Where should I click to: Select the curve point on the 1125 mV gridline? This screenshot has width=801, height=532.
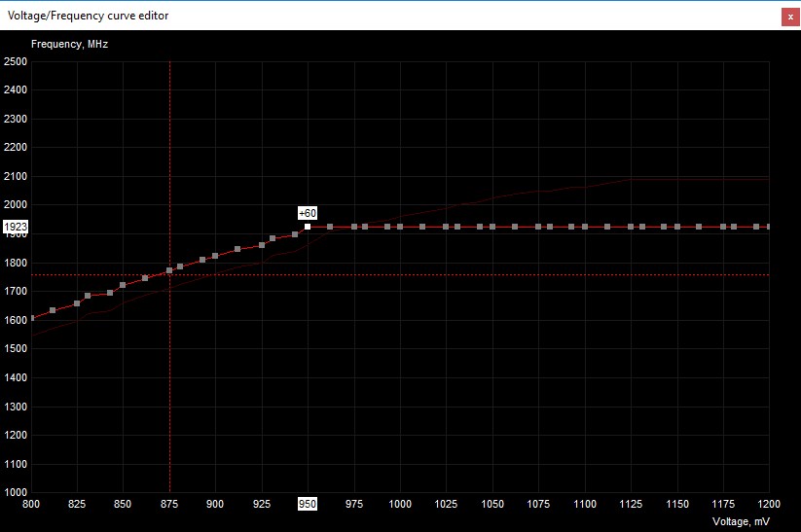631,227
